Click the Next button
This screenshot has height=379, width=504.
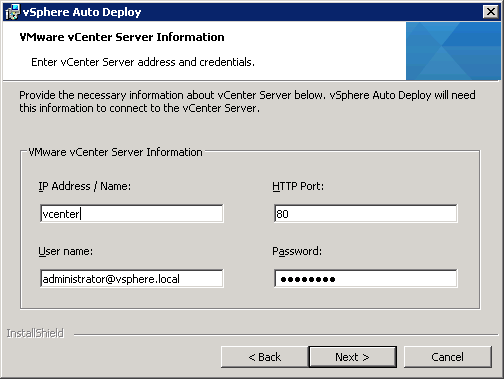(353, 357)
